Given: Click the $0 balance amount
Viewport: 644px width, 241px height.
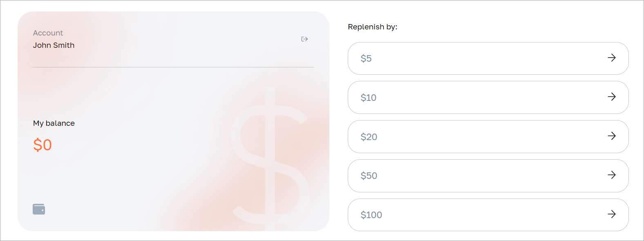Looking at the screenshot, I should tap(42, 145).
